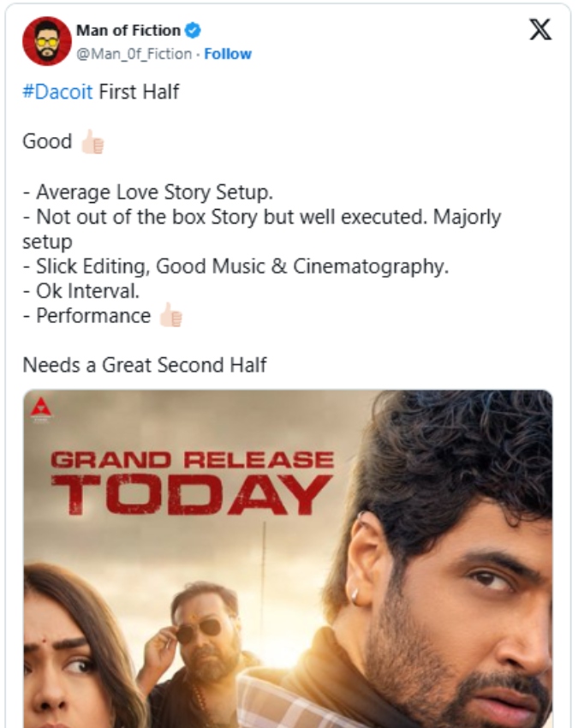Click the thumbs-up emoji after Performance
Image resolution: width=578 pixels, height=728 pixels.
click(170, 316)
